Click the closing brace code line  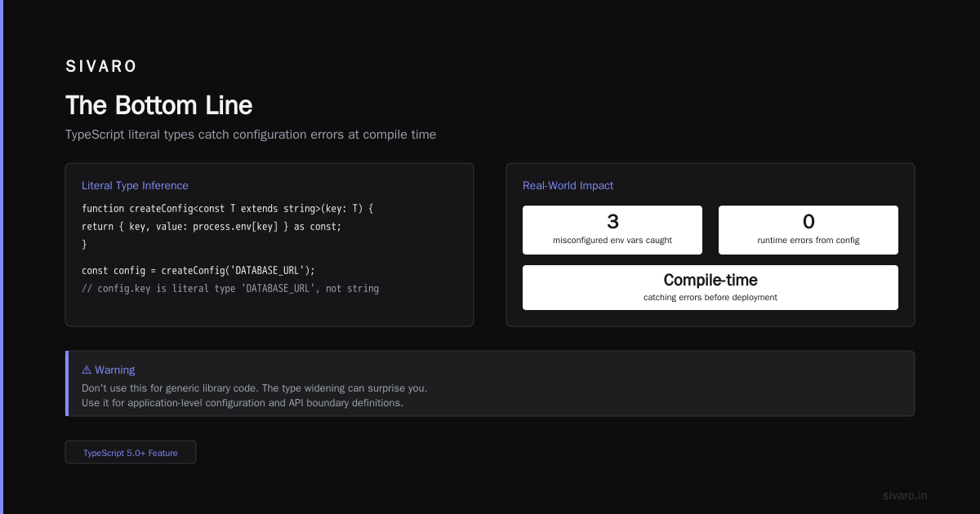click(84, 245)
